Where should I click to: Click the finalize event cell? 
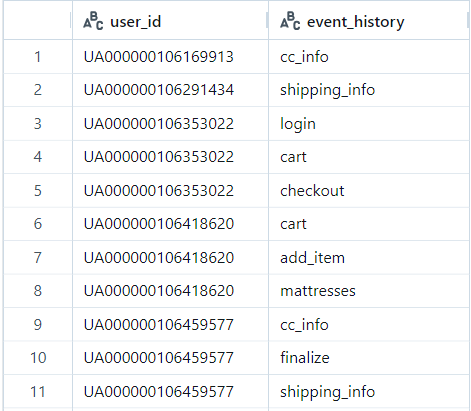click(369, 358)
